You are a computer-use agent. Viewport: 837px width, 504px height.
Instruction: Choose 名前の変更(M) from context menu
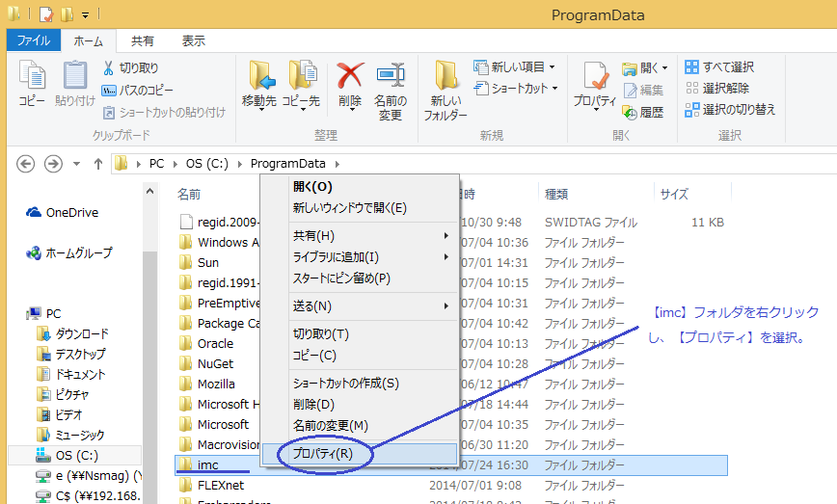[x=330, y=425]
